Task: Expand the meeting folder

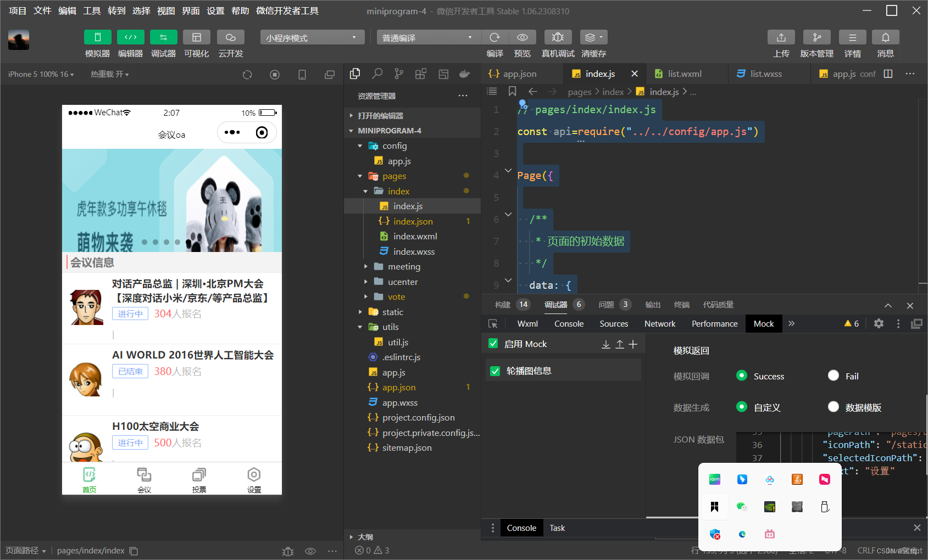Action: [412, 267]
